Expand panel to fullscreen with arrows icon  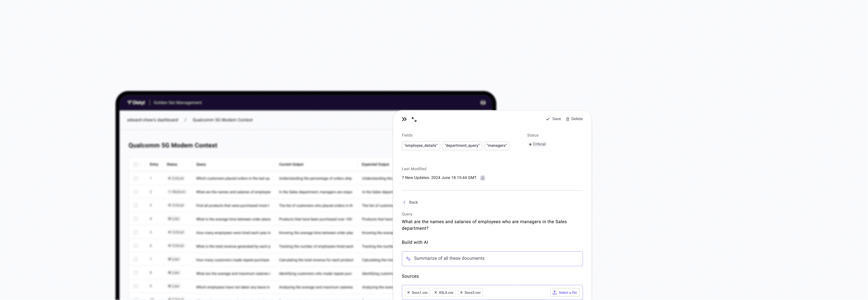point(414,119)
